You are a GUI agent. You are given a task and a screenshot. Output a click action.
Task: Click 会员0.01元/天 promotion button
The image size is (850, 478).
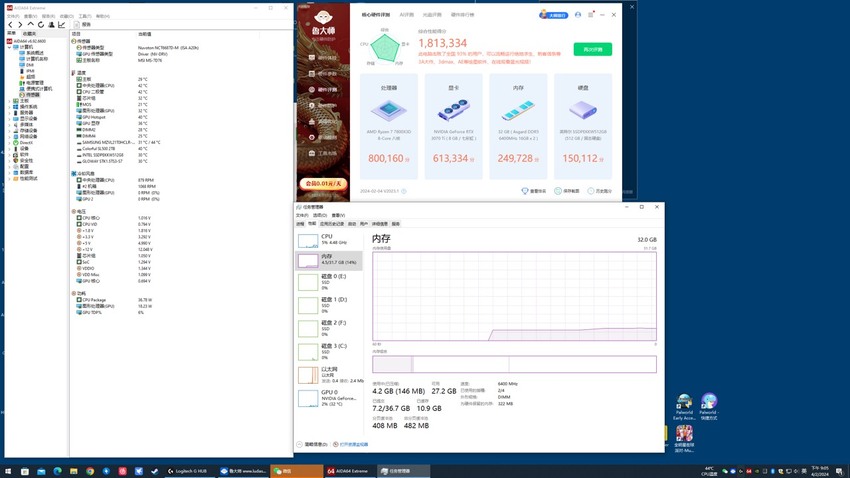324,183
